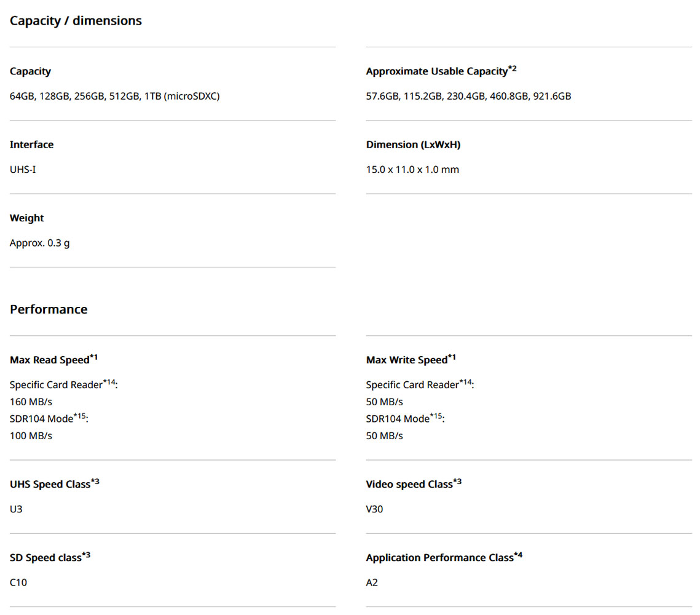Click the 15.0 x 11.0 x 1.0 mm dimension value
The width and height of the screenshot is (700, 615).
point(412,169)
